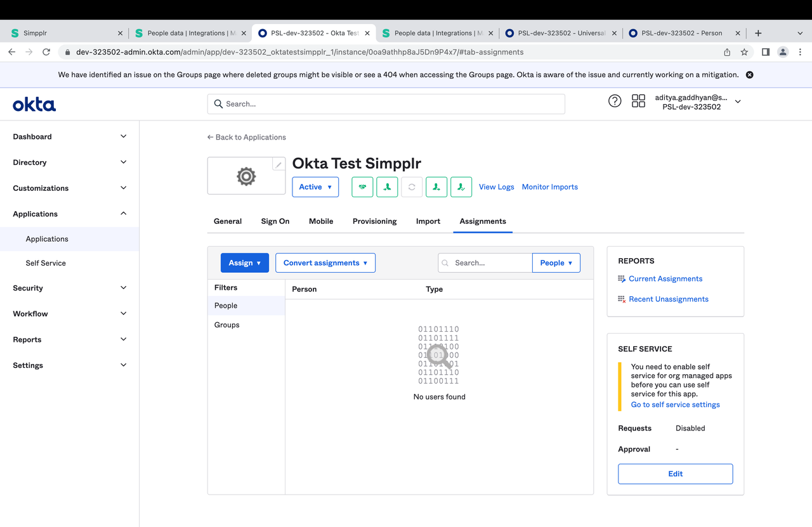Click the import users icon with left arrow

(x=387, y=187)
